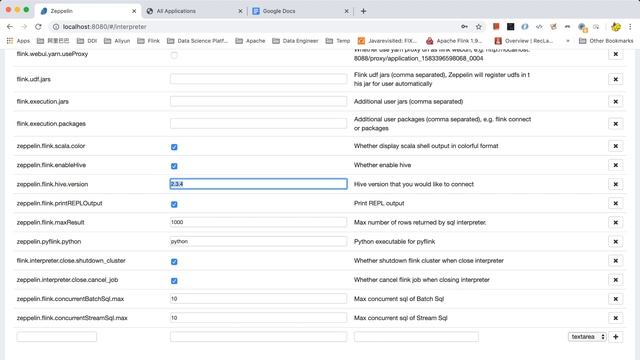The height and width of the screenshot is (360, 640).
Task: Delete zeppelin.flink.hive.version row using the x button
Action: click(x=616, y=184)
